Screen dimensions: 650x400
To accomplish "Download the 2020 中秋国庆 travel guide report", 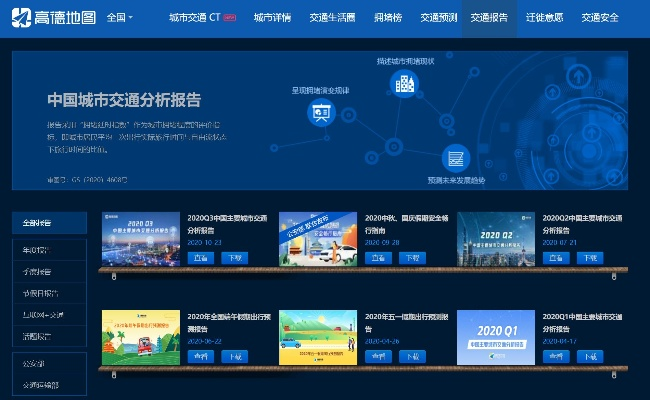I will pyautogui.click(x=412, y=257).
